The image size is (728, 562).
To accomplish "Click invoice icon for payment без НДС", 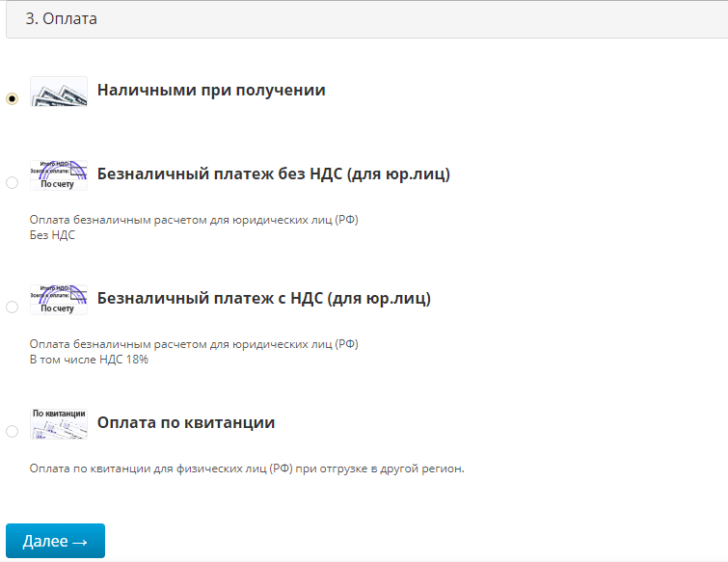I will point(59,175).
